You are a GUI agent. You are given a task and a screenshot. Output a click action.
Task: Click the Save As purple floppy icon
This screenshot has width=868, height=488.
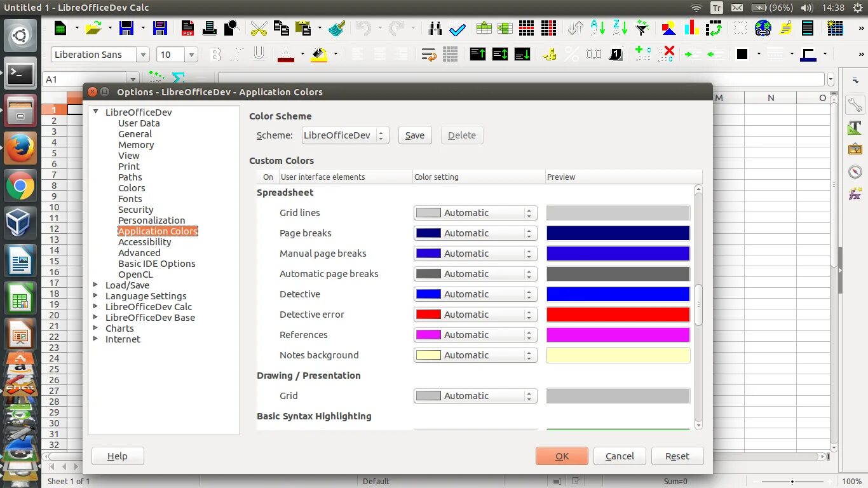[160, 28]
